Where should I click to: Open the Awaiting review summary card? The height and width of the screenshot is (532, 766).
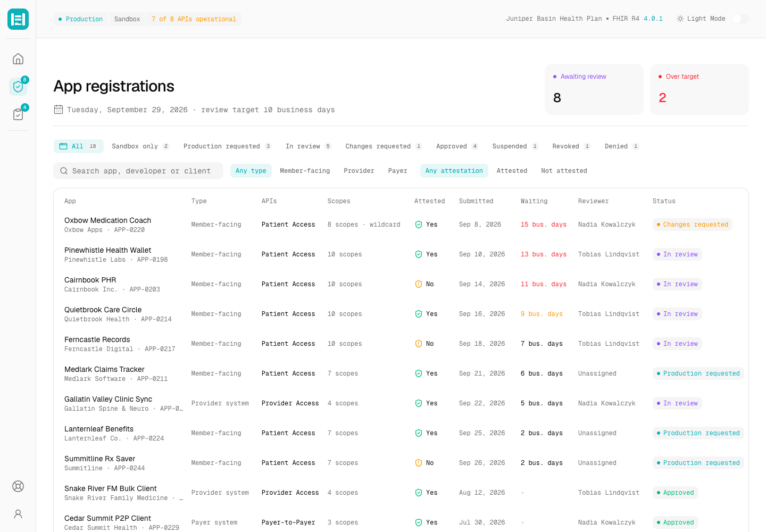(594, 89)
